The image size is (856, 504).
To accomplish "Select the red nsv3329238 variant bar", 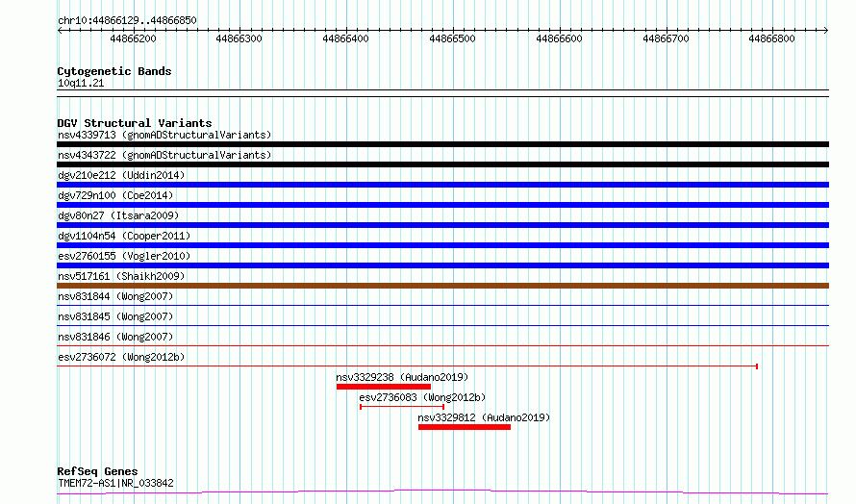I will coord(383,387).
